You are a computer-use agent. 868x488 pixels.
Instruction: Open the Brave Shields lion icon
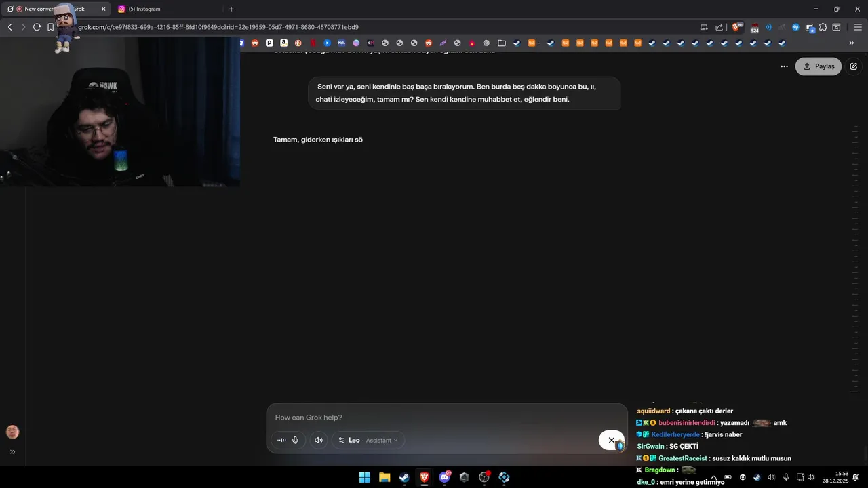(x=737, y=27)
